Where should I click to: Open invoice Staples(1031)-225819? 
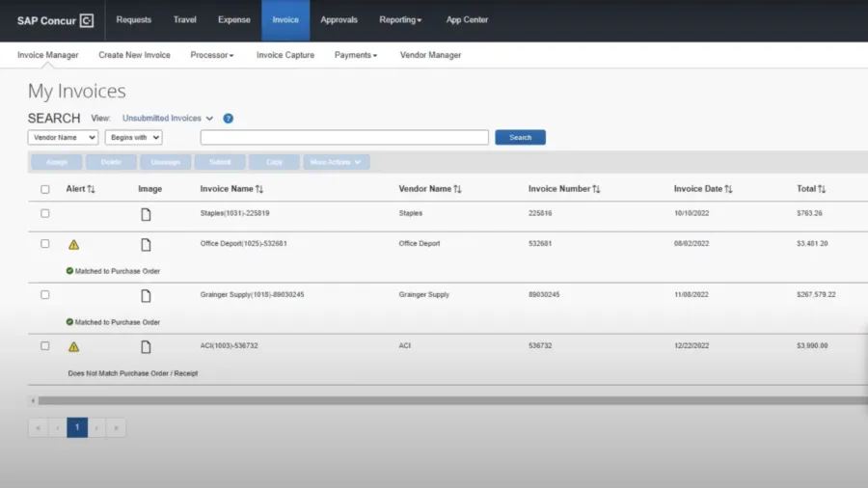[x=234, y=213]
